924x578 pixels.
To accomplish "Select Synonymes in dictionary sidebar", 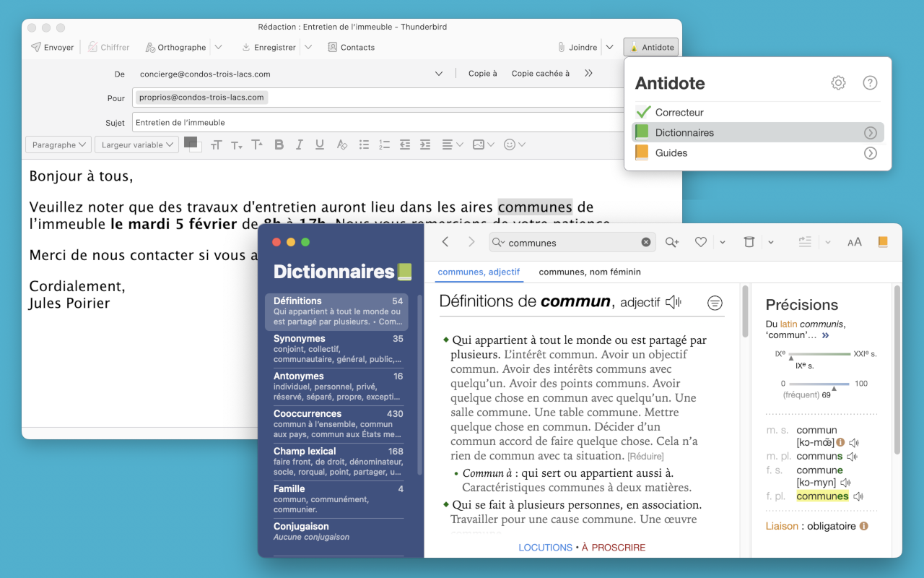I will (338, 348).
